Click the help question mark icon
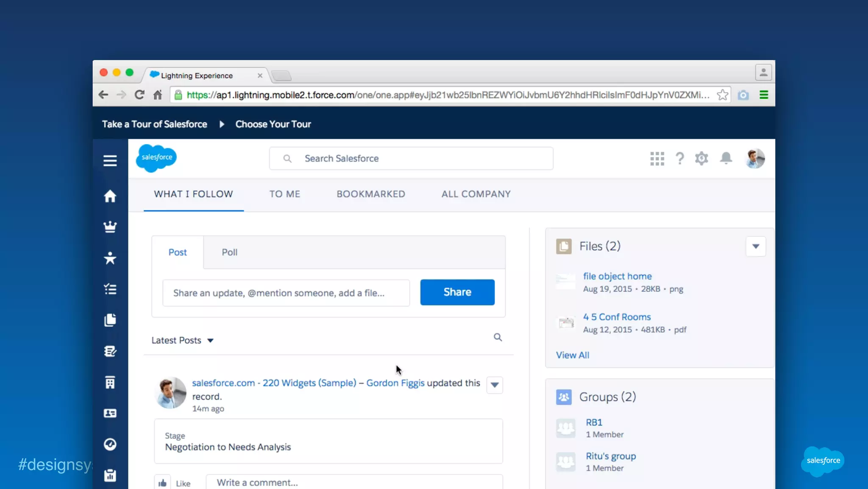 [680, 158]
